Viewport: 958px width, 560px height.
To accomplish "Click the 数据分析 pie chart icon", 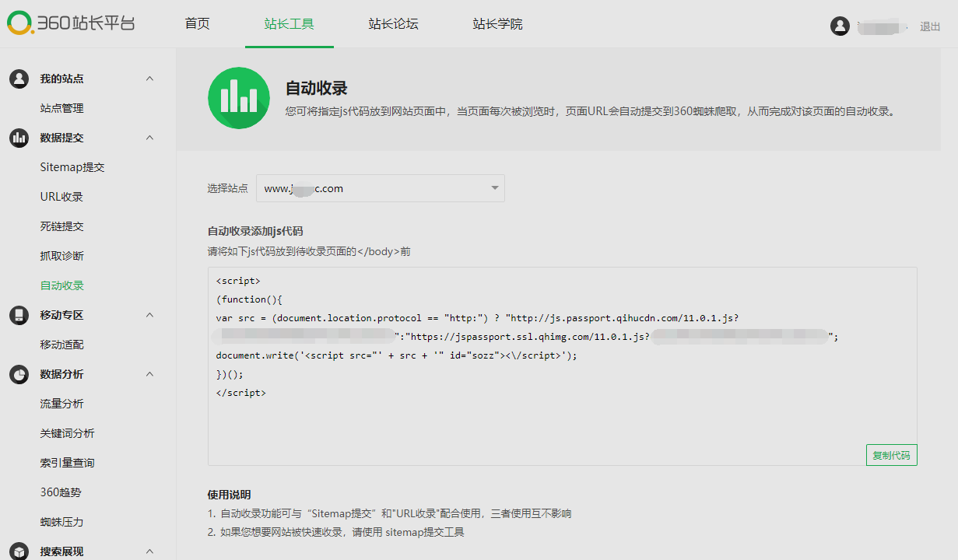I will [19, 374].
